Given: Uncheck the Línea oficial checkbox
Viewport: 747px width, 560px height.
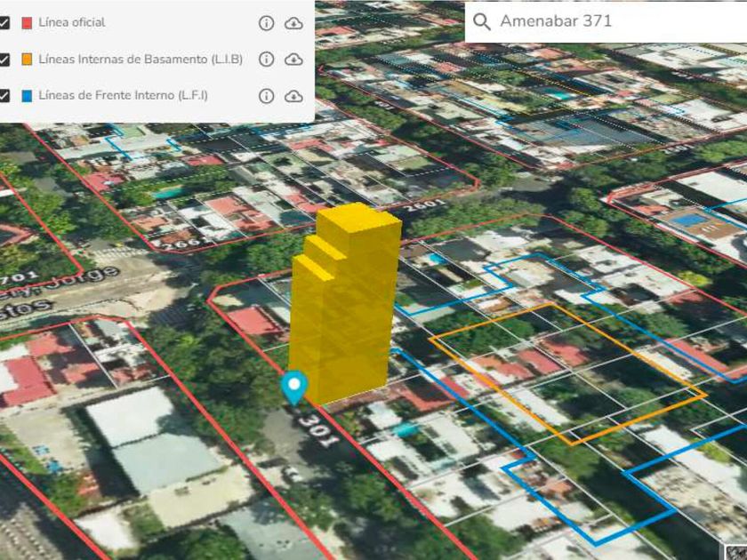Looking at the screenshot, I should pyautogui.click(x=4, y=23).
